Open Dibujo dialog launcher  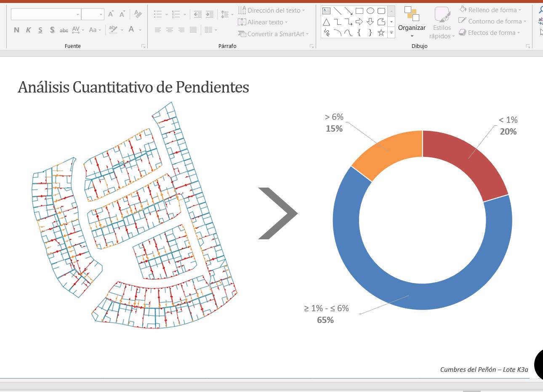pos(528,46)
